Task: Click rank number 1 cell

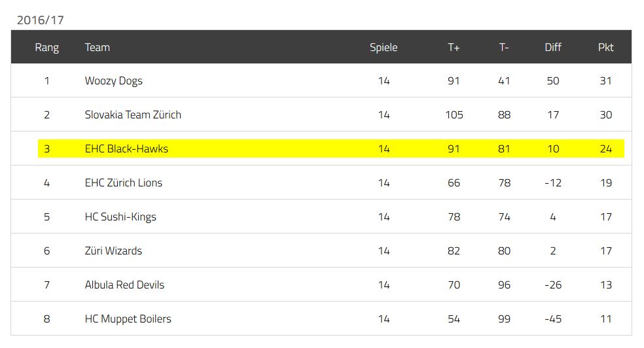Action: click(x=47, y=81)
